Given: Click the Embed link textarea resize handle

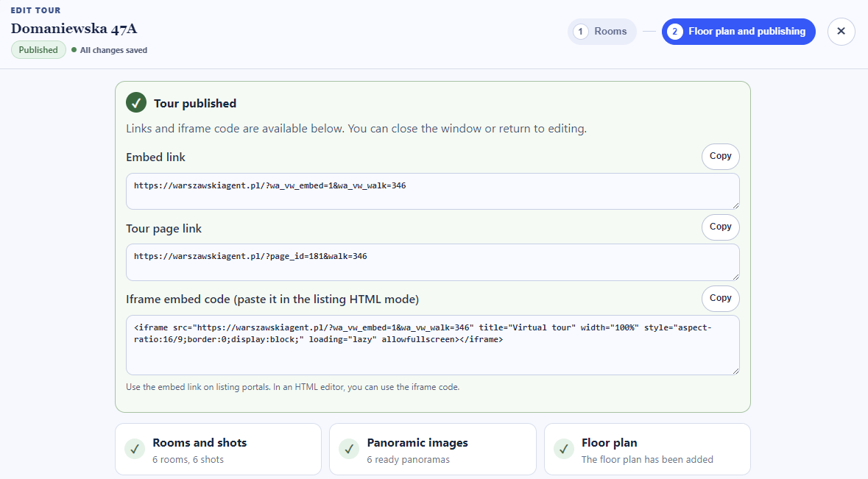Looking at the screenshot, I should (x=735, y=205).
